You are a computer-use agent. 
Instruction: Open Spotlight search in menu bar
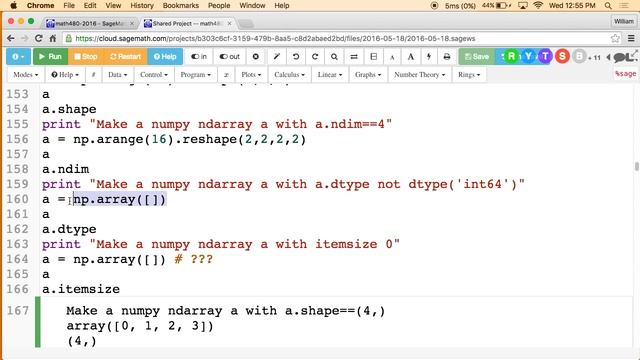click(x=608, y=5)
